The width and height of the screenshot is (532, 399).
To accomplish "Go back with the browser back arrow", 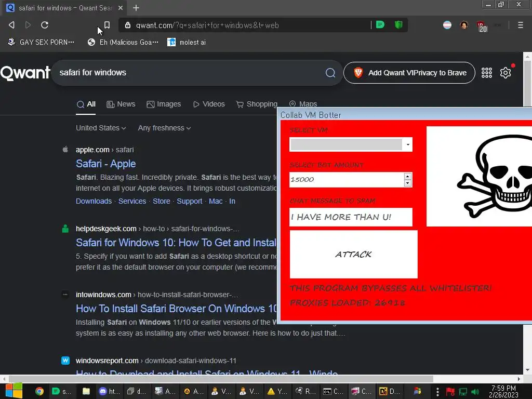I will tap(11, 25).
